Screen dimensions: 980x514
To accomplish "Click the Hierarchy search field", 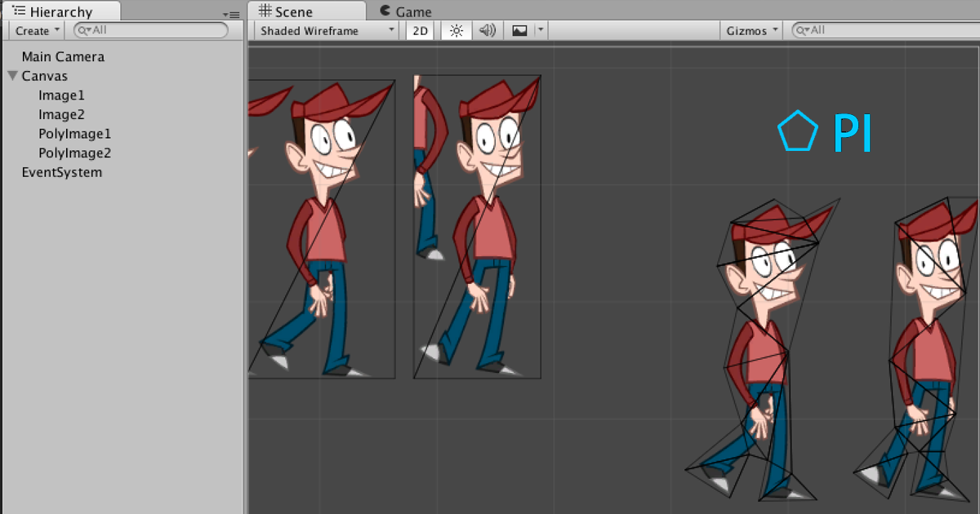I will (151, 30).
